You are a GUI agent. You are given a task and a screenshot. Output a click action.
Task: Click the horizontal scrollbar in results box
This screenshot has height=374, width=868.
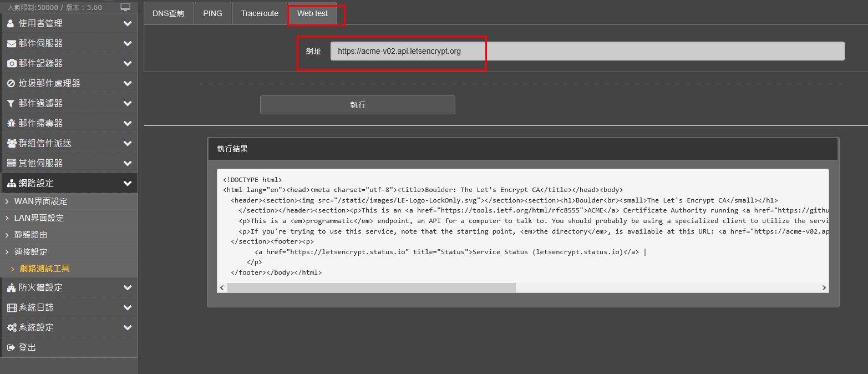(371, 287)
